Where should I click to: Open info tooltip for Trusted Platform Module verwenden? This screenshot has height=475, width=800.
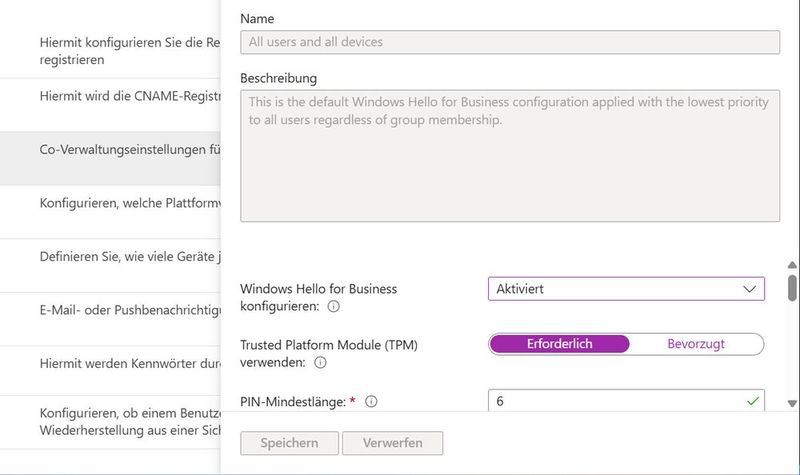pos(320,362)
